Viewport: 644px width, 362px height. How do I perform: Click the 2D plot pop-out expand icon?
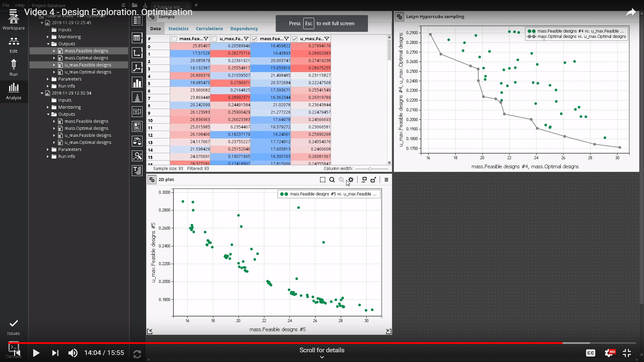point(373,180)
